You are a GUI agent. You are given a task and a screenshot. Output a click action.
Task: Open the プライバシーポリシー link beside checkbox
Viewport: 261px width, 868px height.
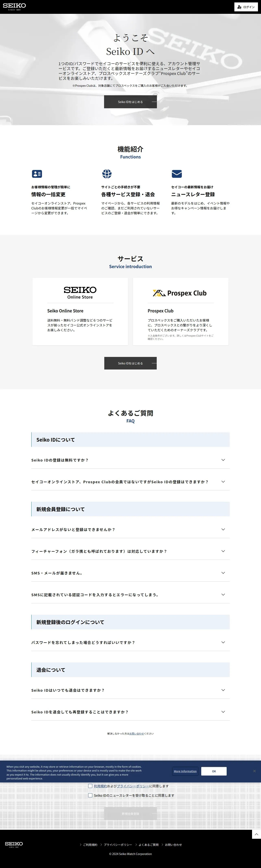(x=133, y=786)
